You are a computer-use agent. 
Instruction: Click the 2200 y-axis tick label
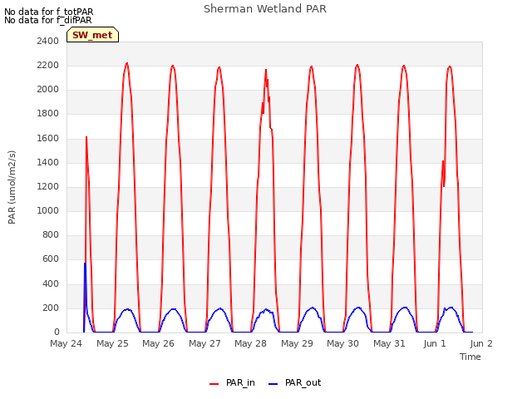click(x=48, y=65)
